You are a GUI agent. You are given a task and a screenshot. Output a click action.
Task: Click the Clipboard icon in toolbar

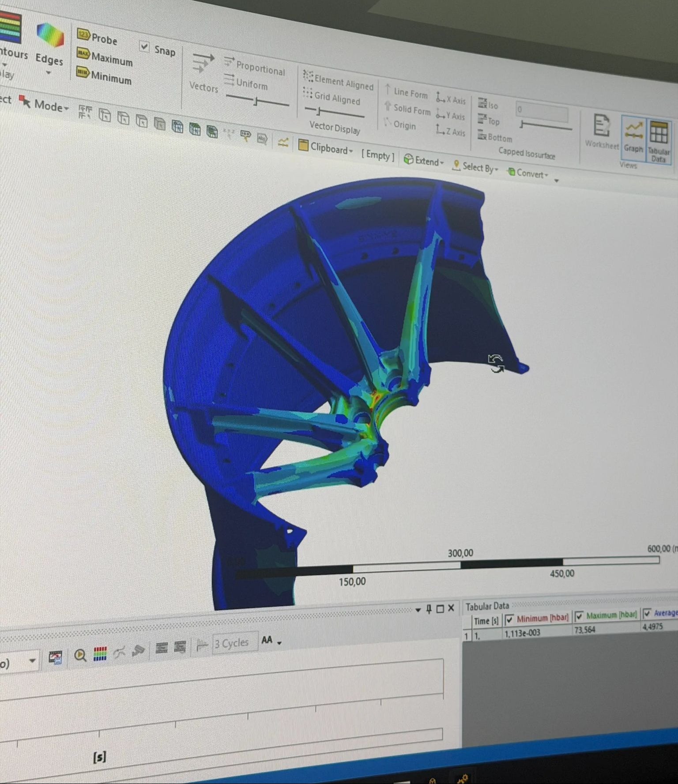(x=304, y=145)
